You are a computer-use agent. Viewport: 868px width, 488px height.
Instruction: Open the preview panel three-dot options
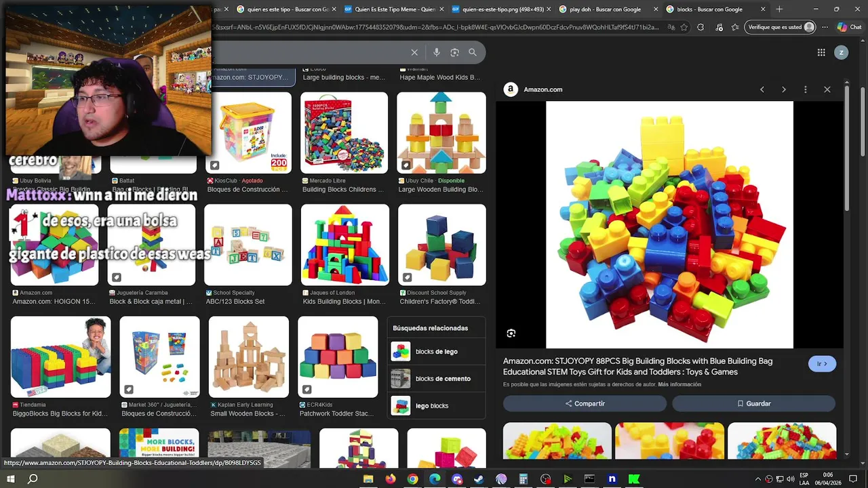click(806, 89)
